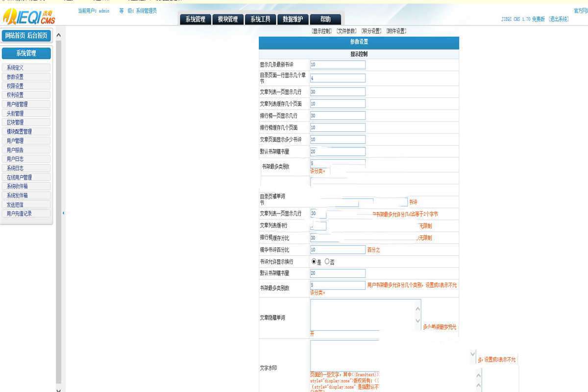Open the 数据维护 menu
This screenshot has height=392, width=588.
pyautogui.click(x=293, y=19)
